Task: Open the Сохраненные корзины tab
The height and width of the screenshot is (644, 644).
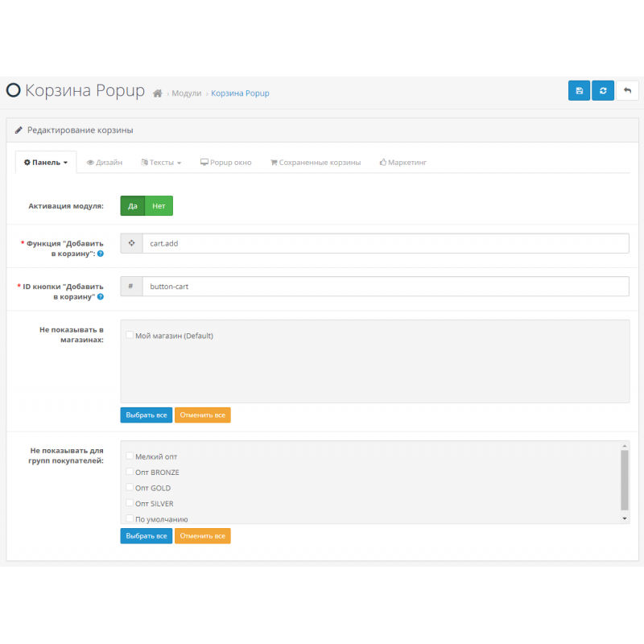Action: (x=315, y=163)
